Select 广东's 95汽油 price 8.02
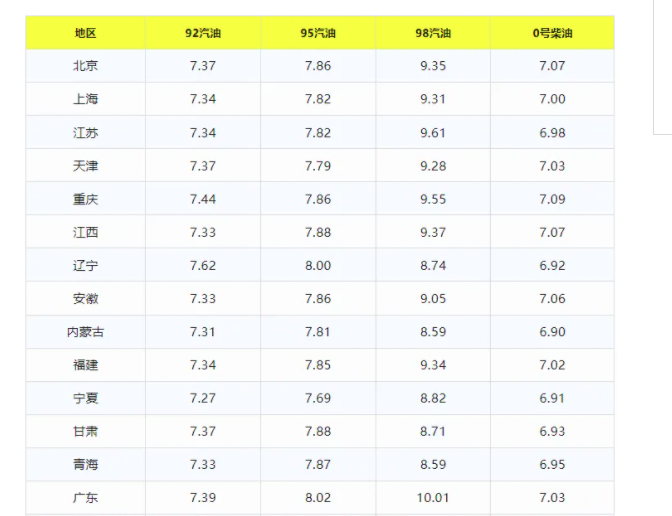This screenshot has width=672, height=516. 318,498
